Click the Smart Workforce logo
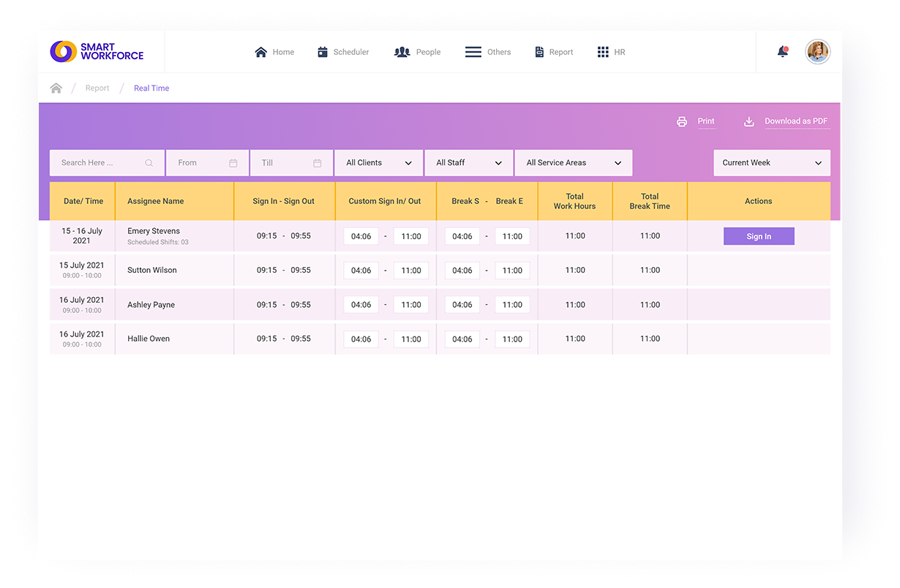This screenshot has width=900, height=588. pyautogui.click(x=97, y=52)
